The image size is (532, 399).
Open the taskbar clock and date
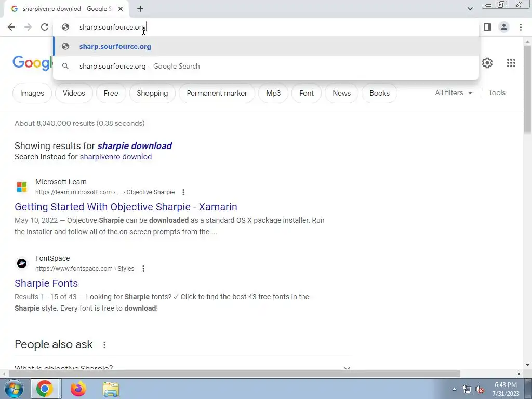click(506, 389)
